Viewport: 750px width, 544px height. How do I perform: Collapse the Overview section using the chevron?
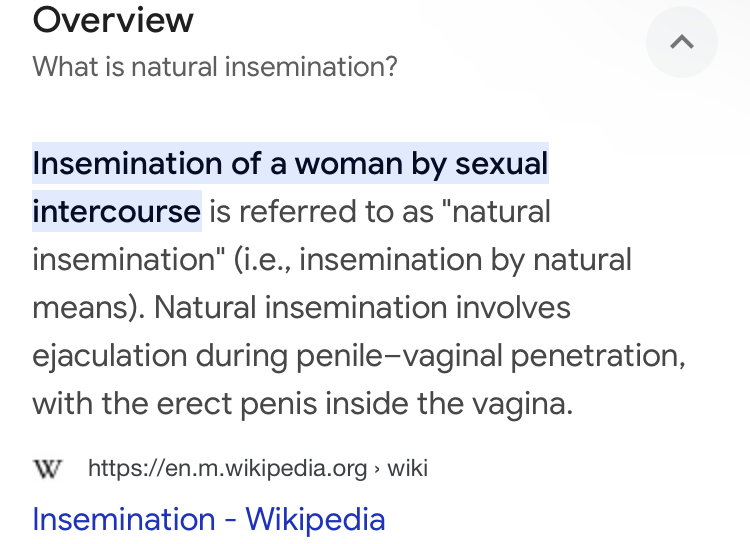tap(682, 42)
